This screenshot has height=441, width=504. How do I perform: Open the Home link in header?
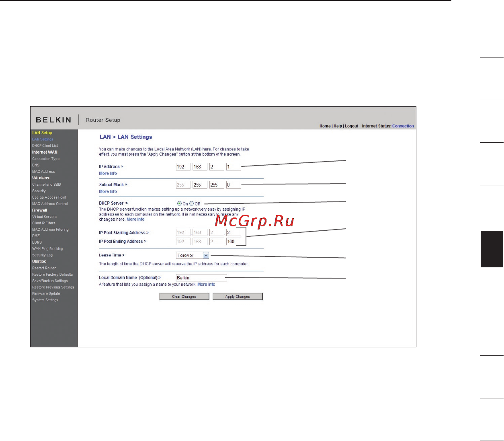tap(325, 126)
